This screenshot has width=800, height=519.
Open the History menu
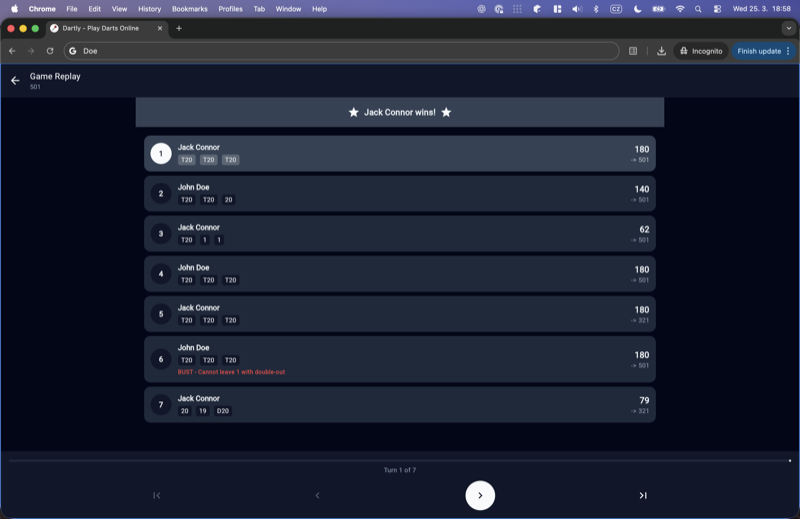pyautogui.click(x=149, y=9)
